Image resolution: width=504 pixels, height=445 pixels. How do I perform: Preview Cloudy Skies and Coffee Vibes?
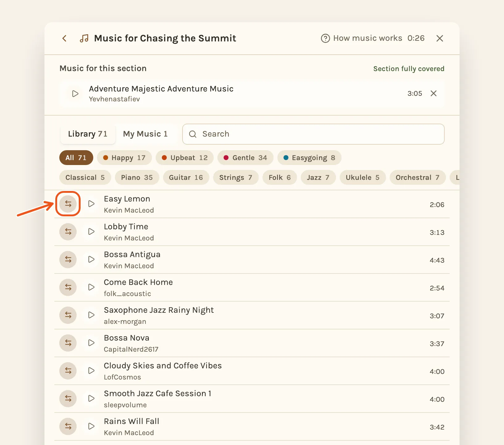coord(91,371)
